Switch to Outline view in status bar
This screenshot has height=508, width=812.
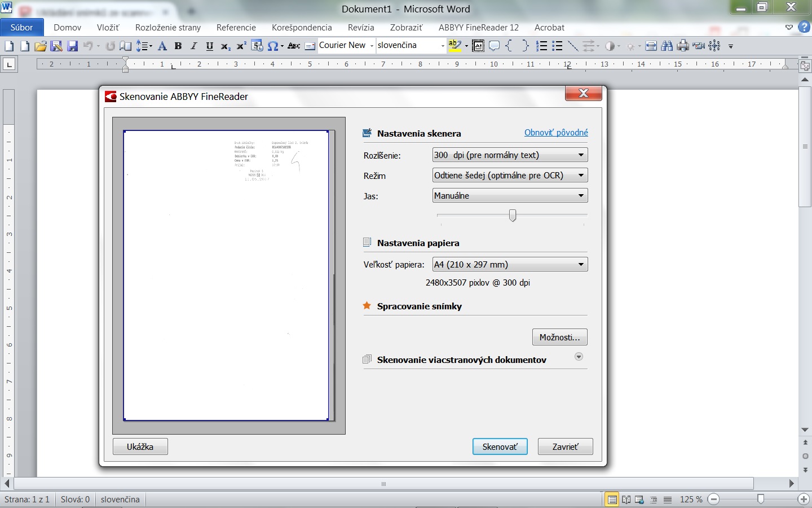(x=654, y=500)
